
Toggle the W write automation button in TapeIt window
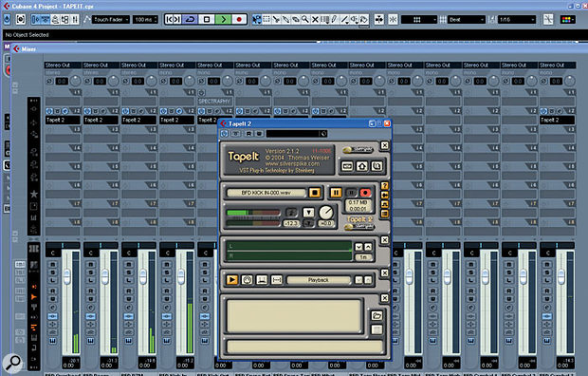[259, 134]
